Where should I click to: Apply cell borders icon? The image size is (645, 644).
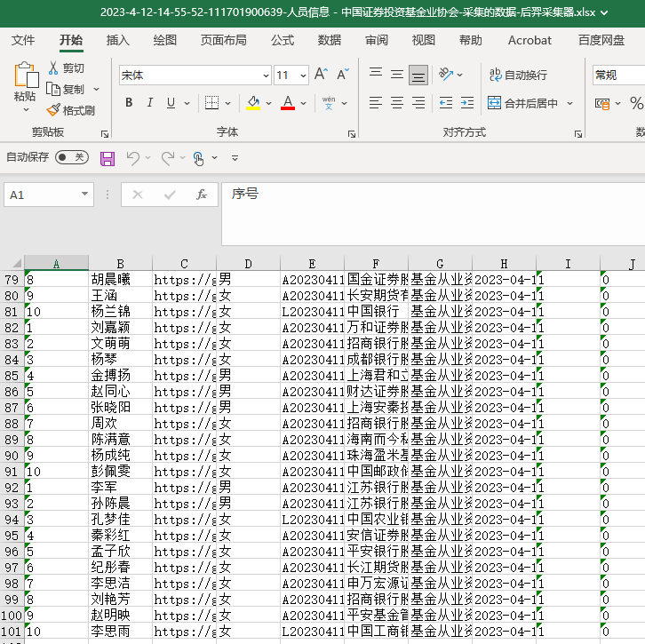211,103
